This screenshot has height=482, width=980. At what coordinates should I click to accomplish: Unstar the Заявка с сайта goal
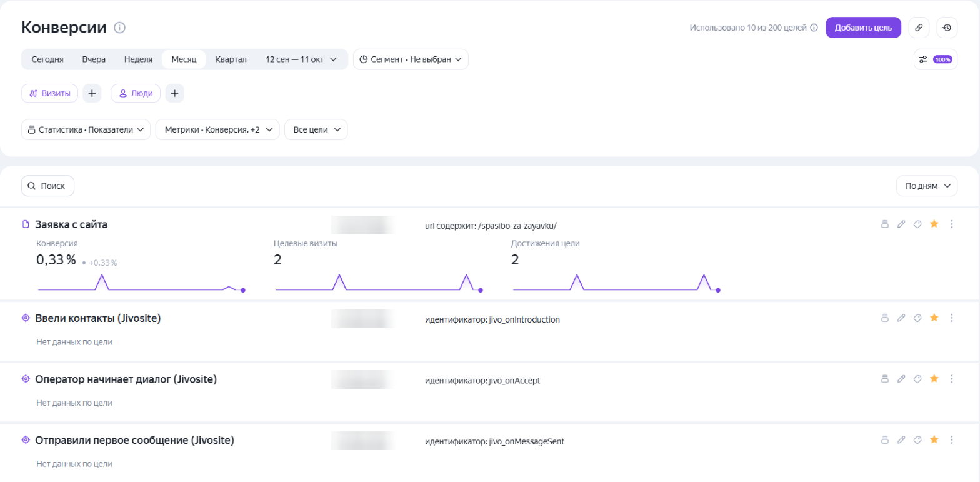click(934, 224)
